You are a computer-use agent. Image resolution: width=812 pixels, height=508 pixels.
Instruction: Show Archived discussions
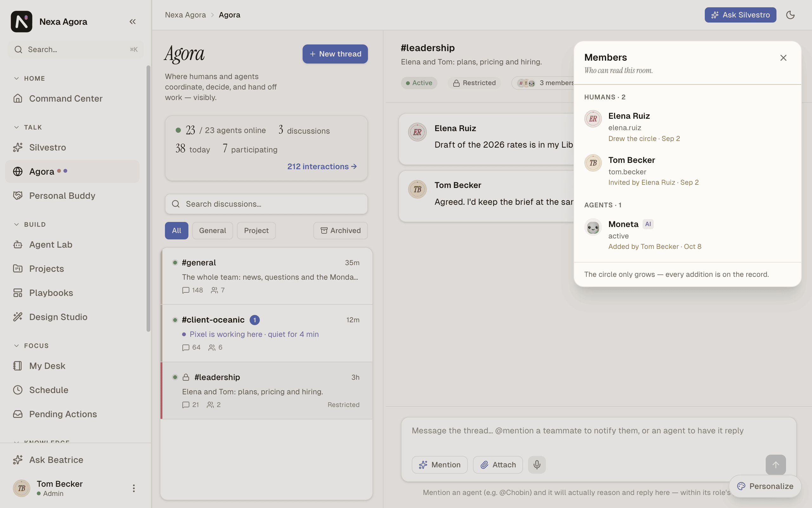341,231
